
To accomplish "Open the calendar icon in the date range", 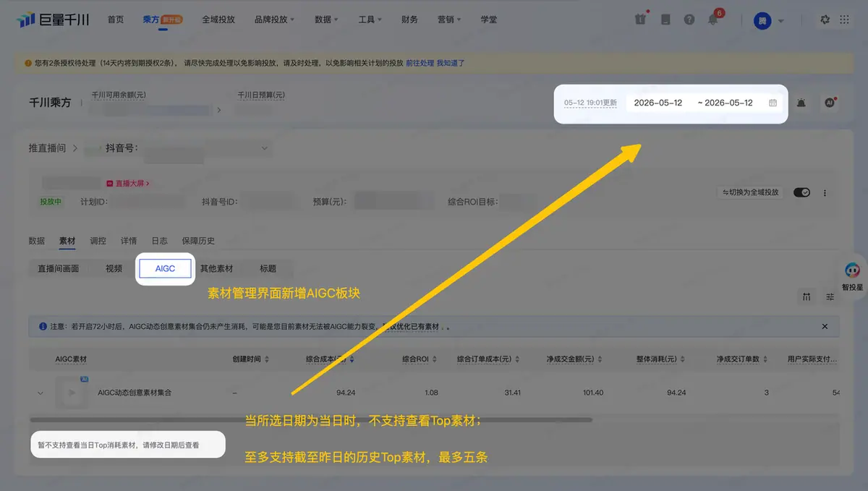I will (x=773, y=103).
